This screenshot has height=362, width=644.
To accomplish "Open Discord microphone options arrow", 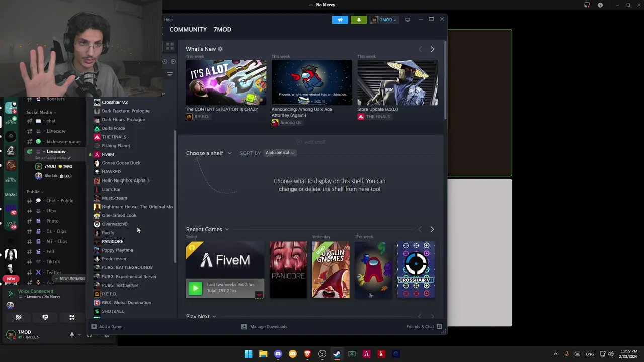I will (x=79, y=335).
